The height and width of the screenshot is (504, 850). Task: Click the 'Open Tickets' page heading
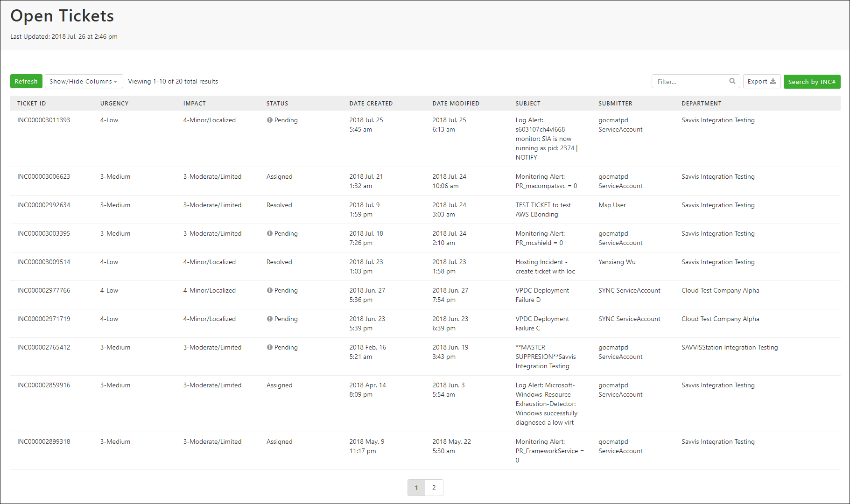[x=62, y=16]
